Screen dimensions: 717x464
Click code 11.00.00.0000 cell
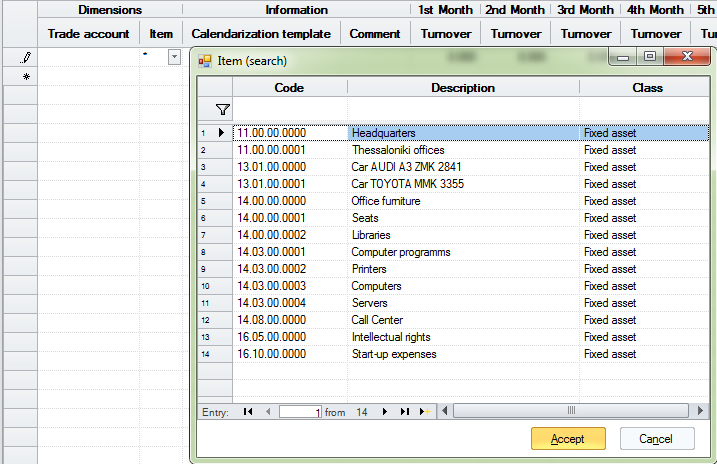coord(290,133)
